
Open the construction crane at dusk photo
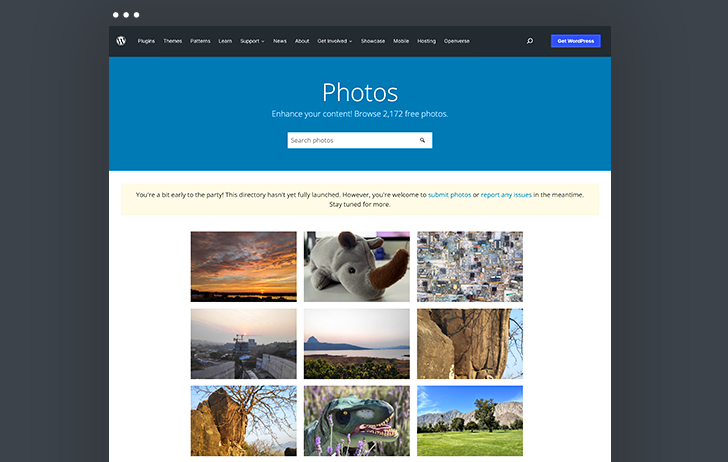(x=244, y=344)
